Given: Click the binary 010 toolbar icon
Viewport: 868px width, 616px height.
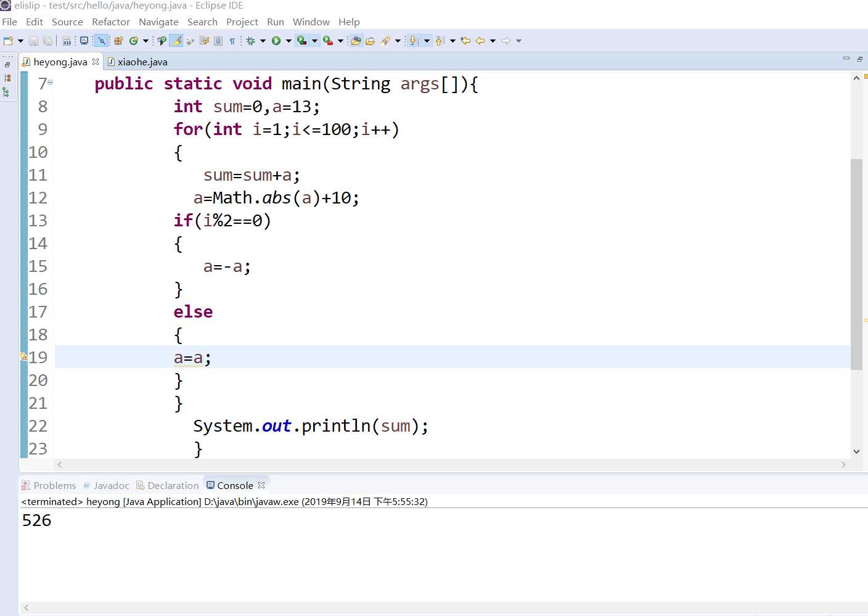Looking at the screenshot, I should (67, 41).
